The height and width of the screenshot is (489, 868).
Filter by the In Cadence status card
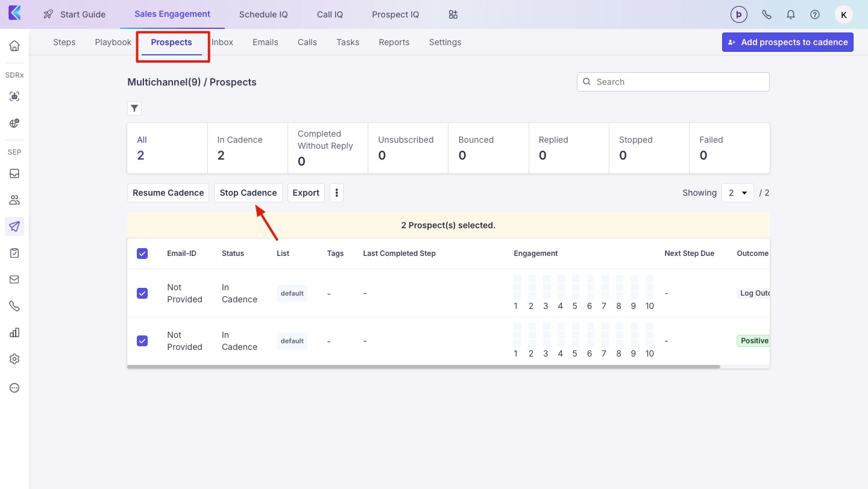[248, 148]
